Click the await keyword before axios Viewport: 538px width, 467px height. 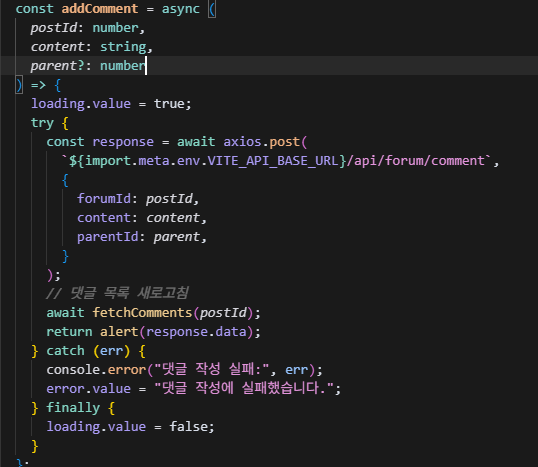coord(196,142)
